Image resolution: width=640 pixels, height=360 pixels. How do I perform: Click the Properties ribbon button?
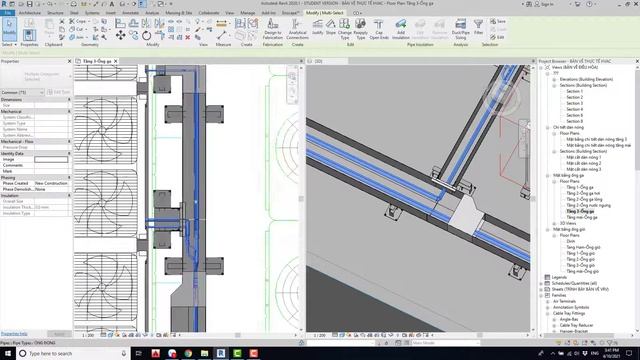pyautogui.click(x=29, y=36)
